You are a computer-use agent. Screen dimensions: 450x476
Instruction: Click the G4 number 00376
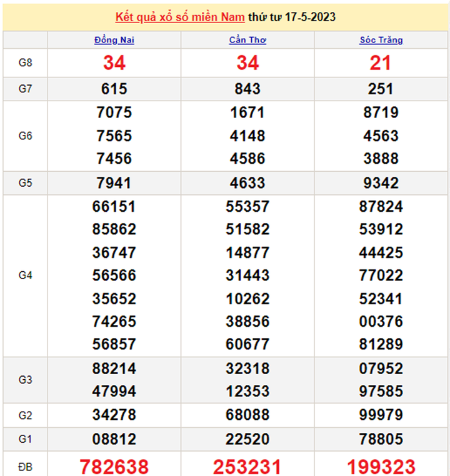tap(381, 321)
